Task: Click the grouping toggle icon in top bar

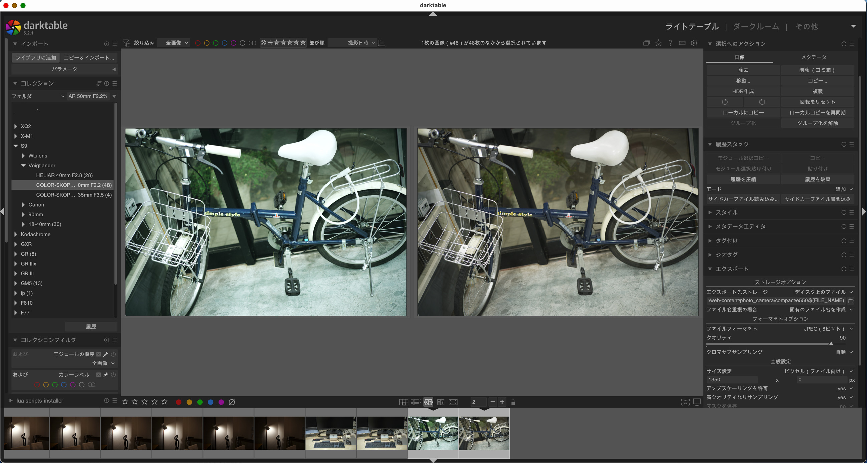Action: click(x=647, y=43)
